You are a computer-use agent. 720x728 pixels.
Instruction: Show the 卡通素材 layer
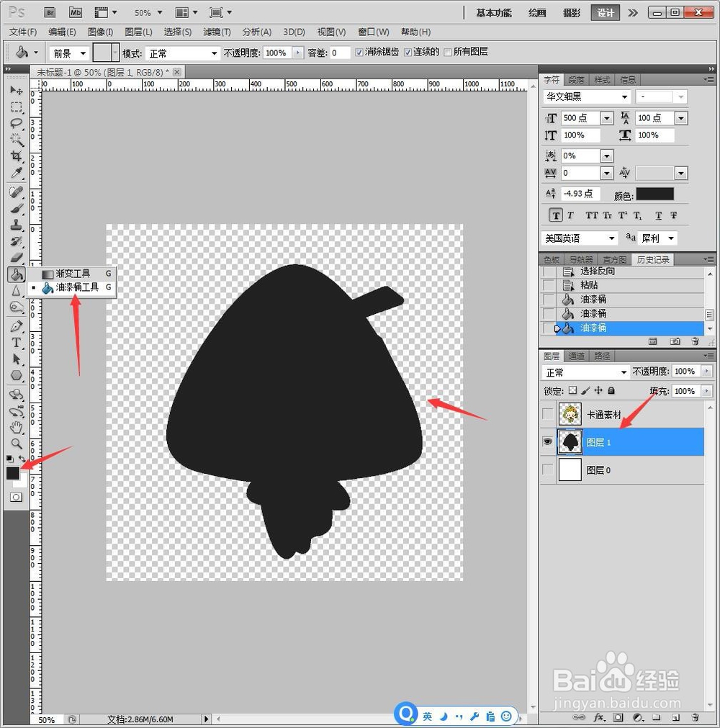click(548, 414)
